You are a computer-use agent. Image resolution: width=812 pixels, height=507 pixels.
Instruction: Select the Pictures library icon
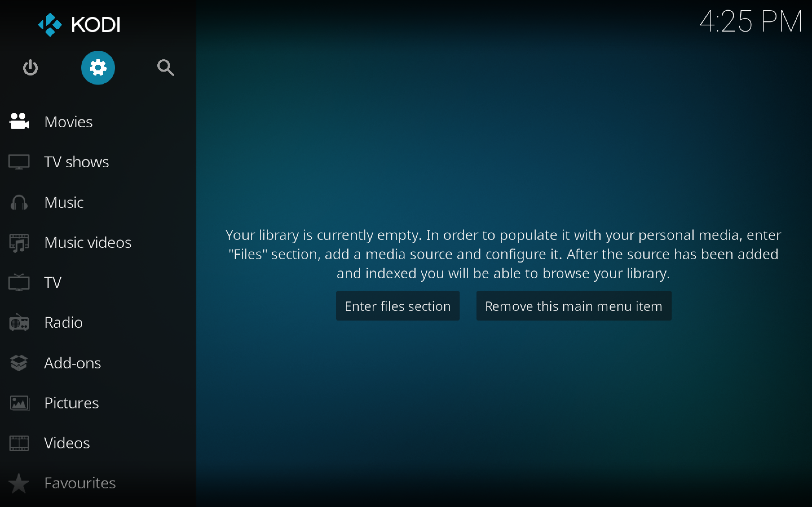(x=19, y=403)
